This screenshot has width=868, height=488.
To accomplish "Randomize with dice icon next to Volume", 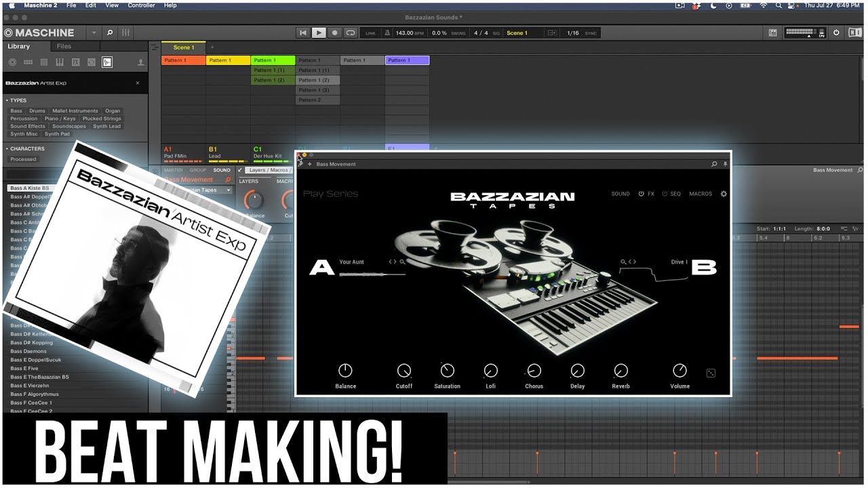I will point(711,373).
